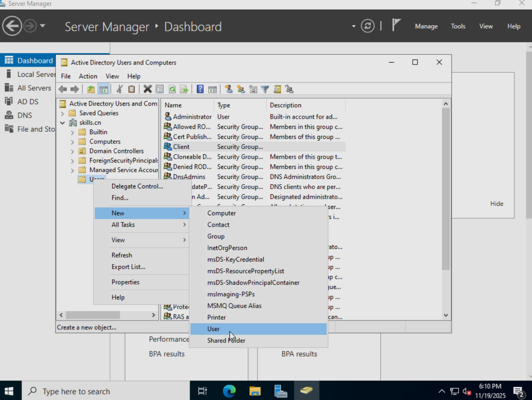Open the Action menu in ADUC
The image size is (532, 400).
click(88, 76)
